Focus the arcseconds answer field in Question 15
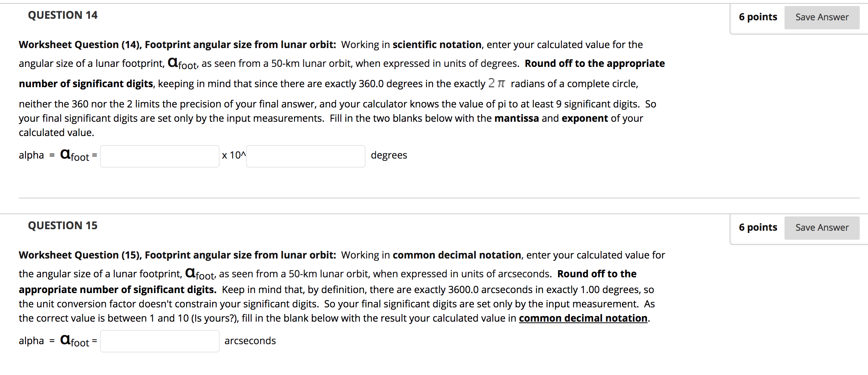 point(160,341)
